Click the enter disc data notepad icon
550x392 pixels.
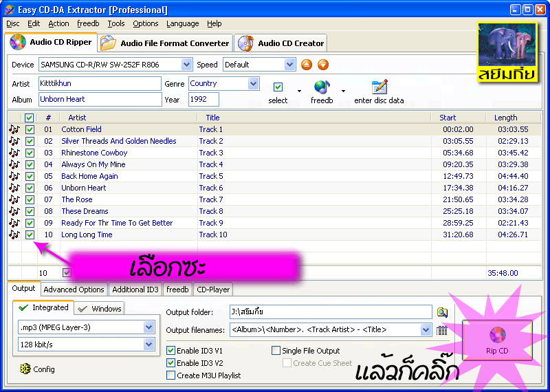[x=379, y=87]
